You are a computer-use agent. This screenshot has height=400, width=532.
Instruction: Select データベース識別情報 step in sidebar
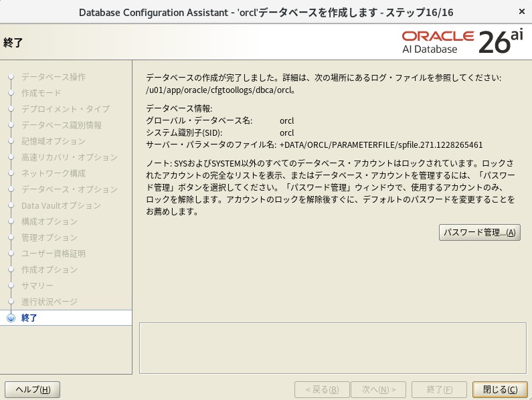(x=62, y=125)
